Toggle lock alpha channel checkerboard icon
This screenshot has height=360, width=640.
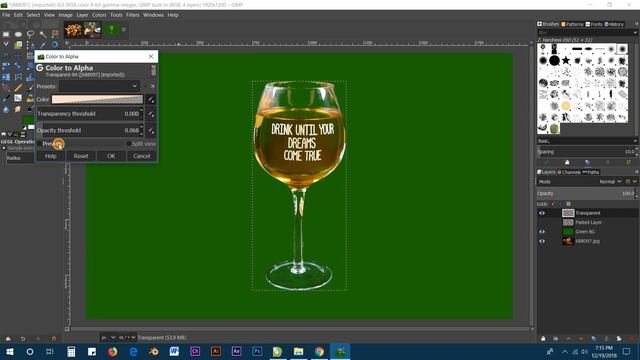point(569,204)
